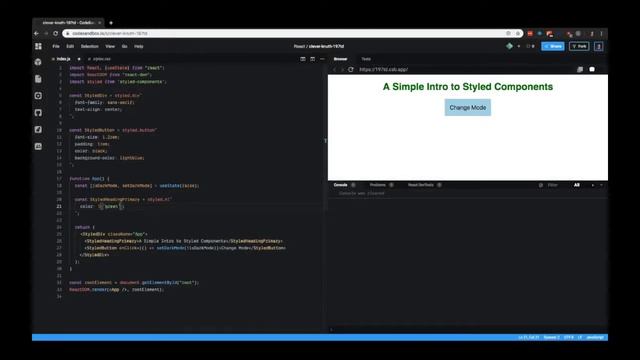640x360 pixels.
Task: Click the split editor layout icon
Action: (303, 59)
